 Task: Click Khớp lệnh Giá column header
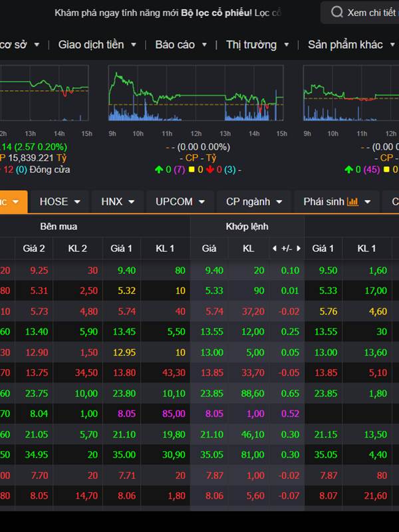coord(209,248)
